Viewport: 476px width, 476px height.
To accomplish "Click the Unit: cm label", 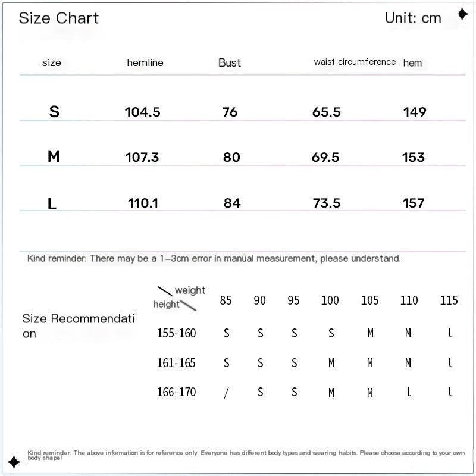I will coord(413,18).
